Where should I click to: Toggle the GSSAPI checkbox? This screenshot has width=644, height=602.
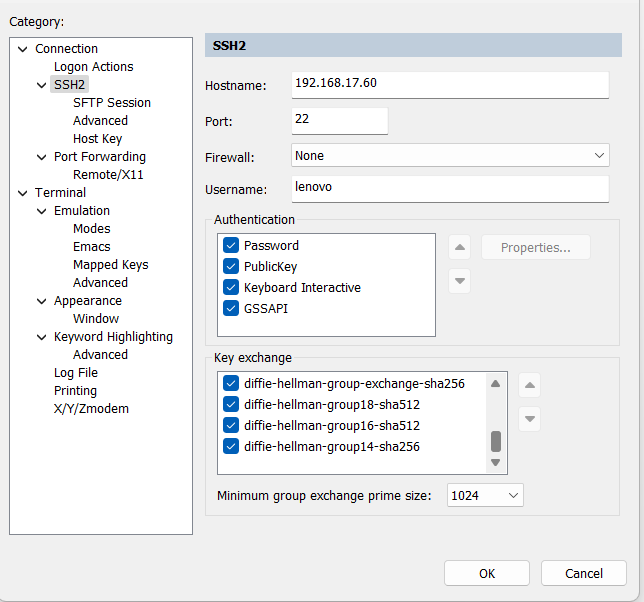[x=231, y=308]
